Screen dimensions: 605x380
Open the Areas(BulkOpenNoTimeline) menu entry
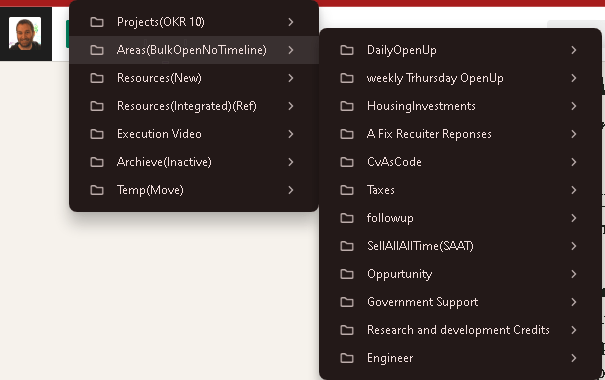194,50
